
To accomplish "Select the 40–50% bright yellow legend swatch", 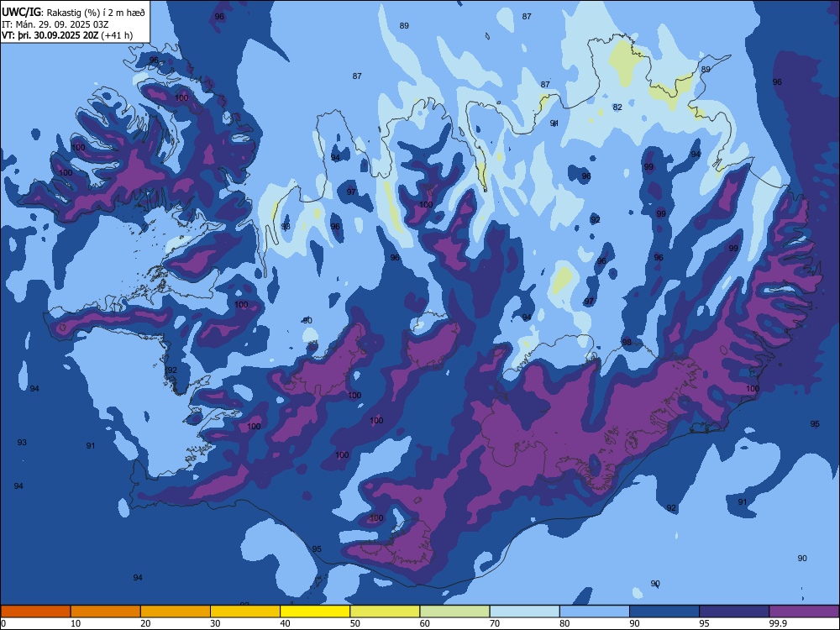I will (x=315, y=612).
